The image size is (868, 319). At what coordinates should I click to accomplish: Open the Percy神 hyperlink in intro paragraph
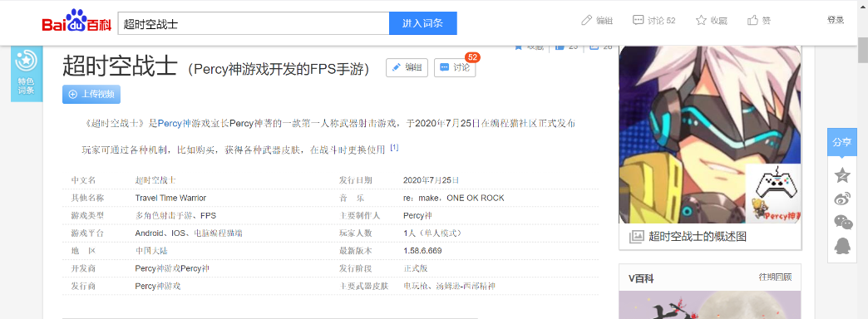[x=174, y=123]
